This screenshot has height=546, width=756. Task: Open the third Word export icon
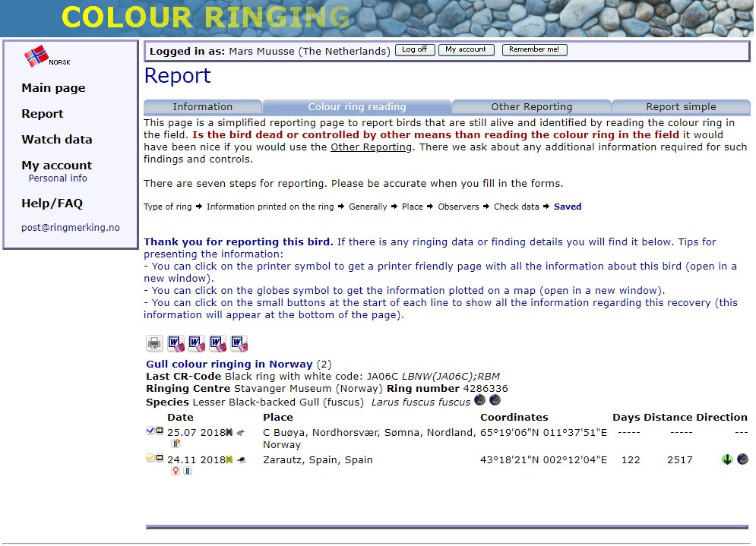218,343
